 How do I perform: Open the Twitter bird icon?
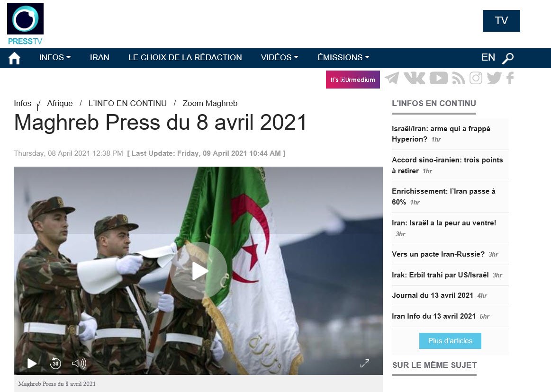click(x=494, y=78)
